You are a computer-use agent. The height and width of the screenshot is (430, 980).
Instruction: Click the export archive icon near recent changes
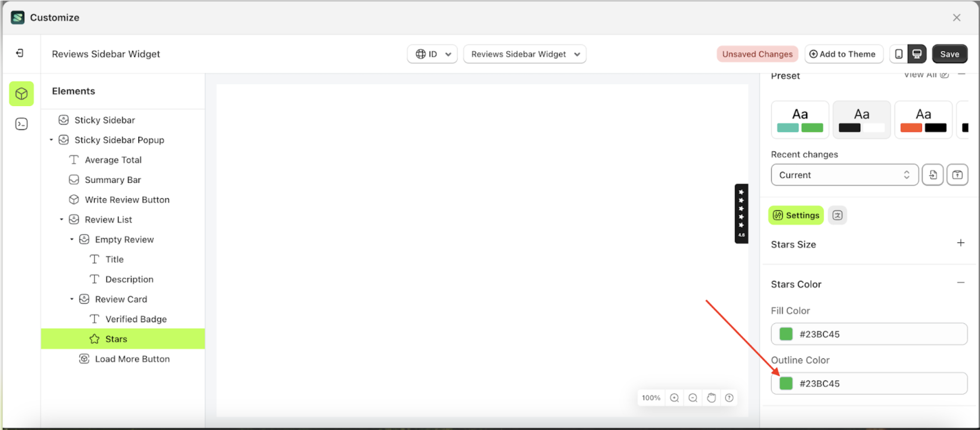958,175
